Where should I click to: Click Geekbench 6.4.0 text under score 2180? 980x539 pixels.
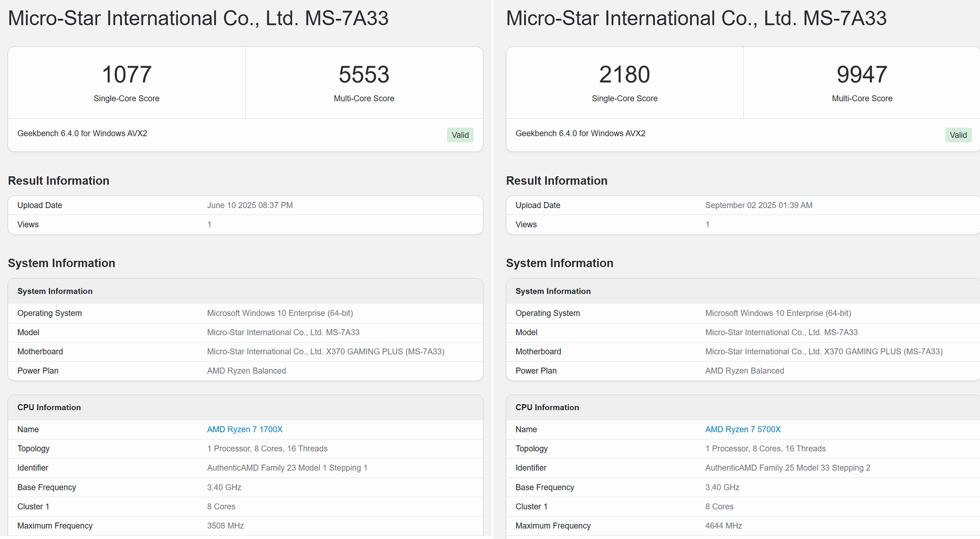click(580, 133)
